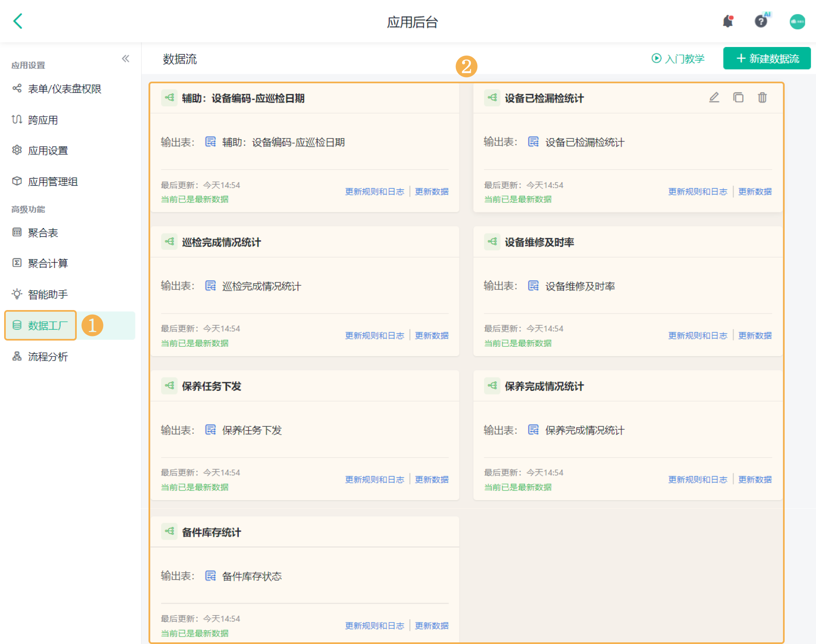Click 智能助手 sidebar item
This screenshot has height=644, width=816.
pyautogui.click(x=47, y=294)
